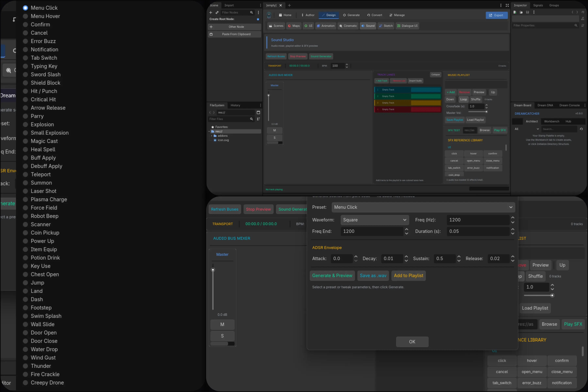Click the sort files icon beside Filter Files
Image resolution: width=588 pixels, height=392 pixels.
[x=258, y=119]
